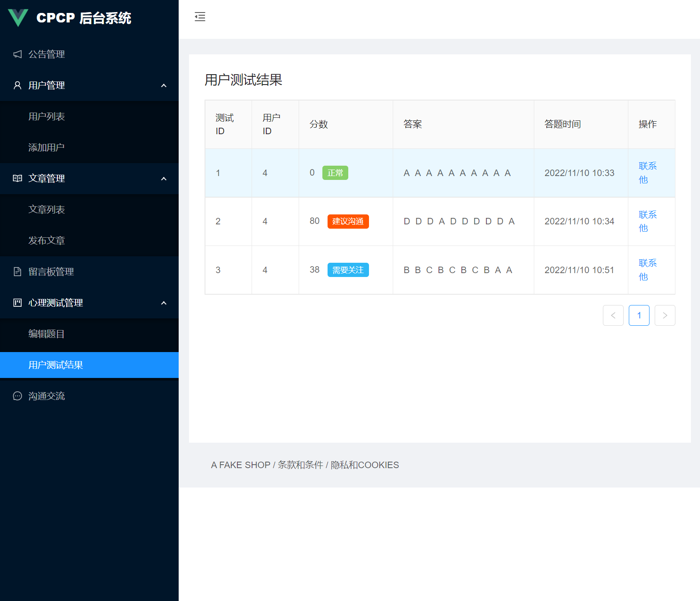The width and height of the screenshot is (700, 601).
Task: Click the timestamp 2022/11/10 10:33
Action: click(x=579, y=173)
